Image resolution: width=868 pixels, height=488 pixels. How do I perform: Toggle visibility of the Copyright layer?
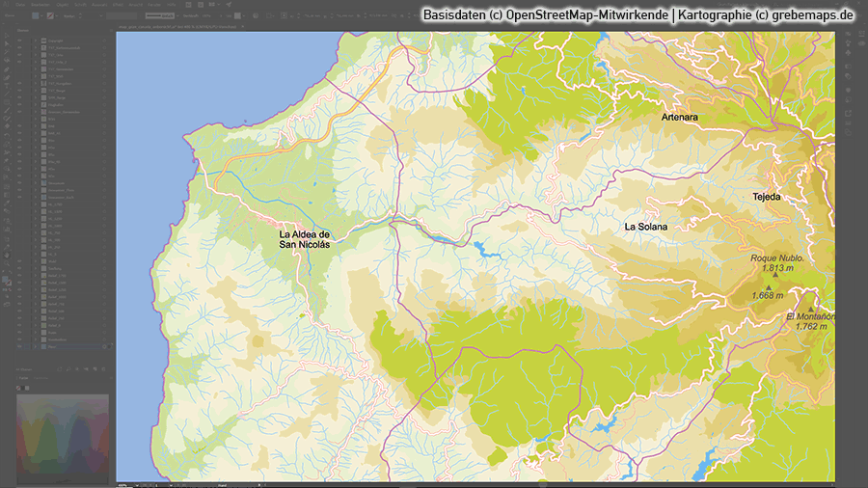pos(18,41)
